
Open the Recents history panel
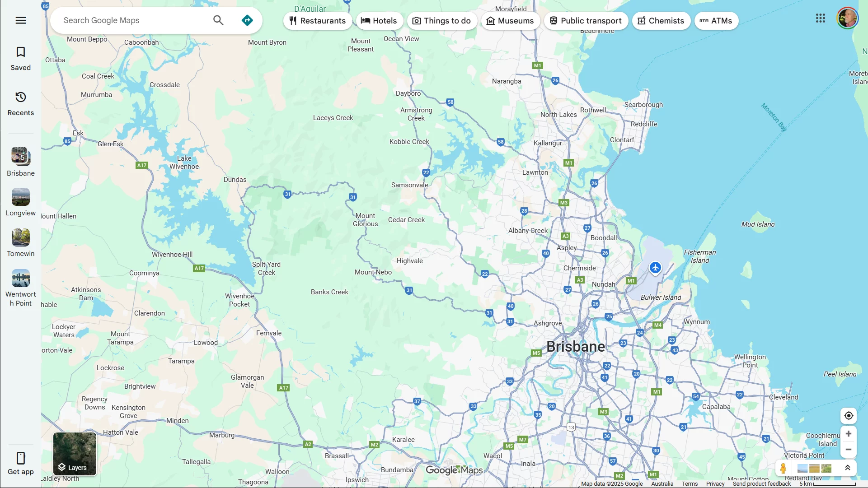click(21, 104)
